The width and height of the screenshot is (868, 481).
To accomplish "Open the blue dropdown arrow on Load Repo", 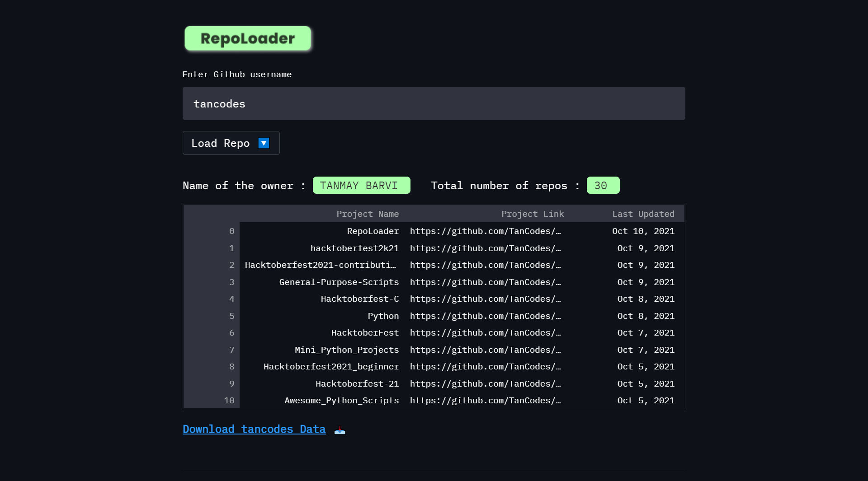I will 263,143.
